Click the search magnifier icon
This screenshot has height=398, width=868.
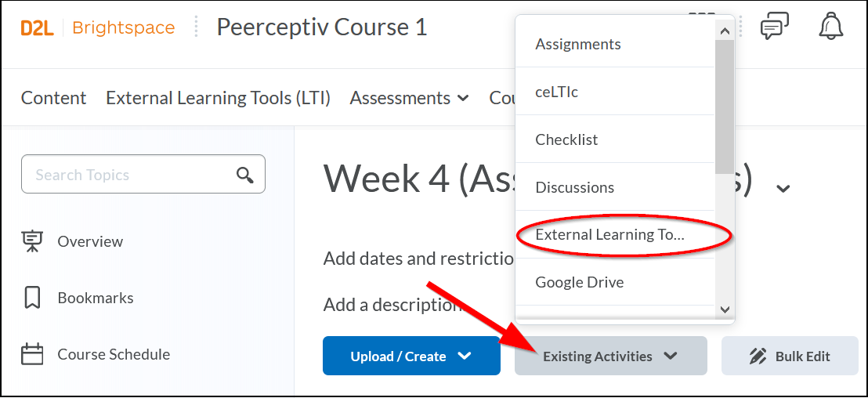coord(245,175)
